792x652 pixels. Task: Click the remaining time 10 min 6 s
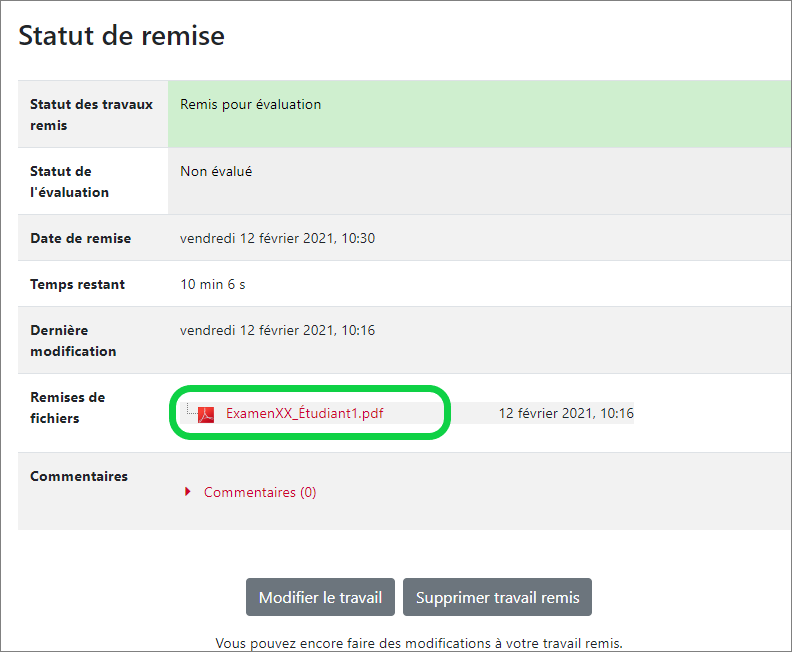212,284
